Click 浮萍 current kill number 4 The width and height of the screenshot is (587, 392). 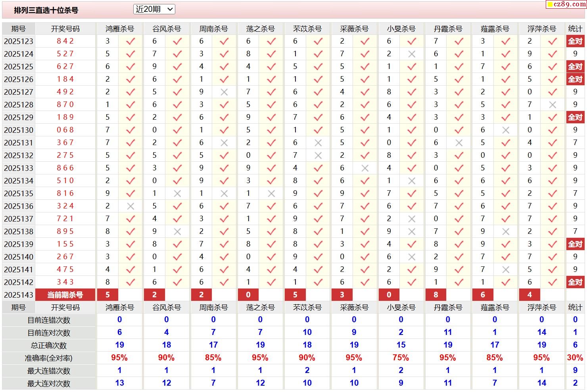[529, 295]
